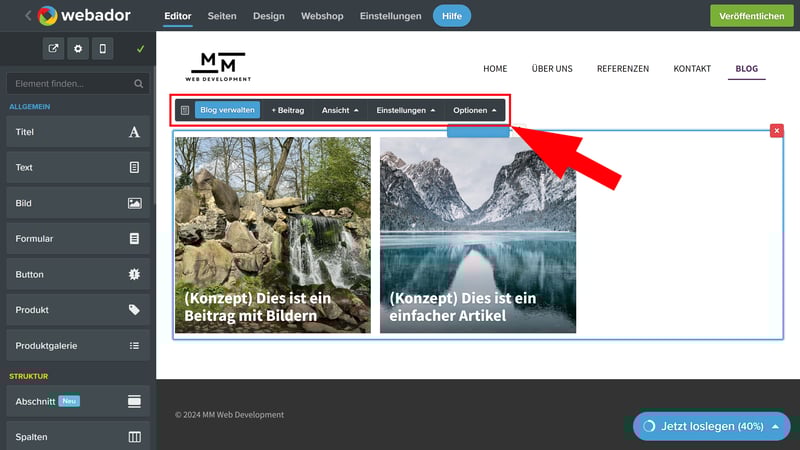Choose the Spalten columns element

pyautogui.click(x=78, y=437)
